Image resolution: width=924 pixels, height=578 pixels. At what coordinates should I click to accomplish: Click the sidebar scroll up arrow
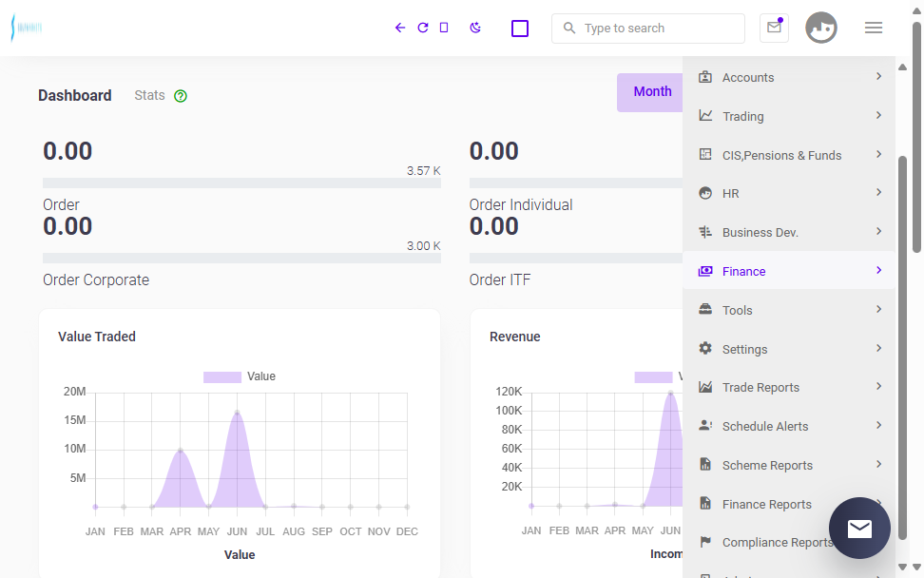(x=902, y=67)
